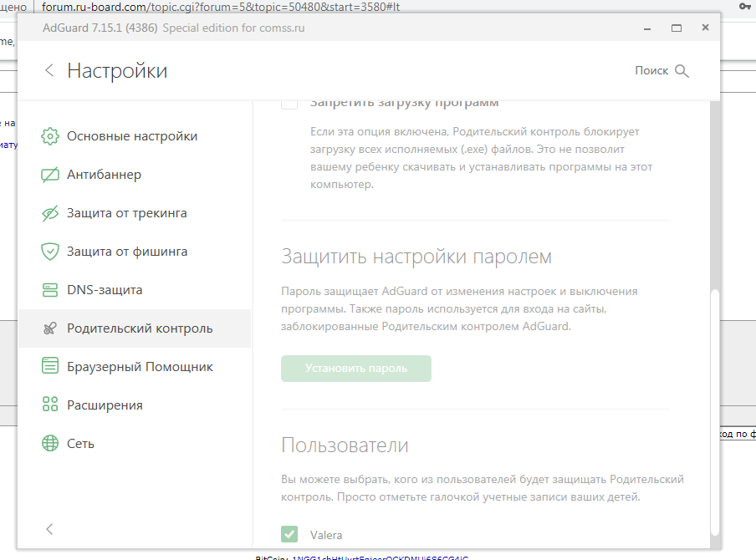Screen dimensions: 756x560
Task: Maximize the AdGuard window
Action: [677, 28]
